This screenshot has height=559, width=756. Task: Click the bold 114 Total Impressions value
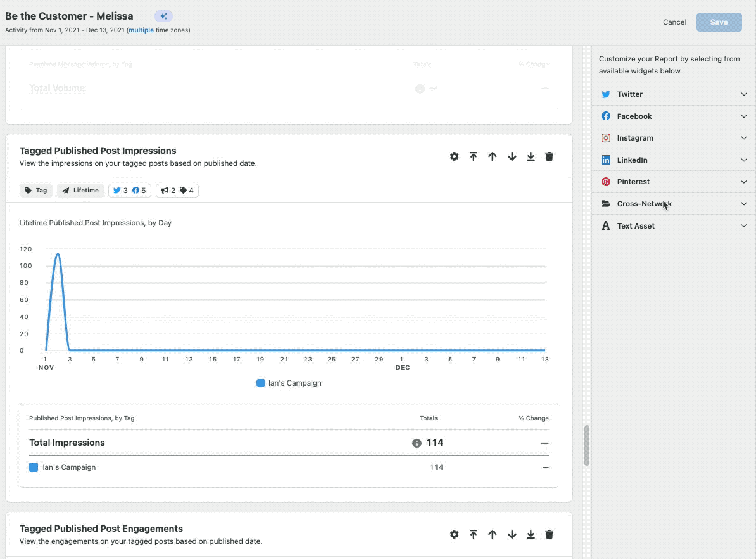click(x=435, y=443)
